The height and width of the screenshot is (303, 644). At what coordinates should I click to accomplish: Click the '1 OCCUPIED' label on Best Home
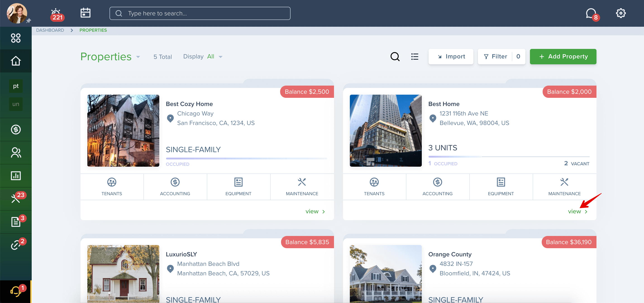click(x=443, y=164)
